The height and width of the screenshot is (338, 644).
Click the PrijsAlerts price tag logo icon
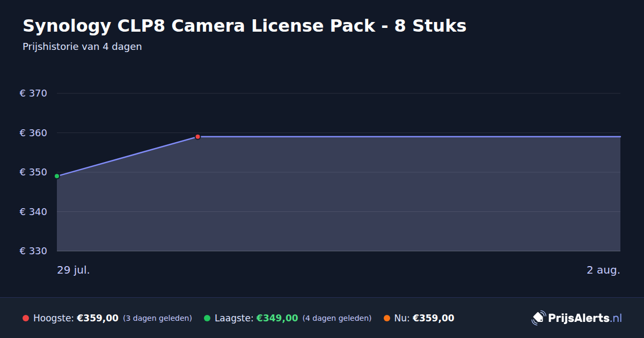click(x=538, y=318)
